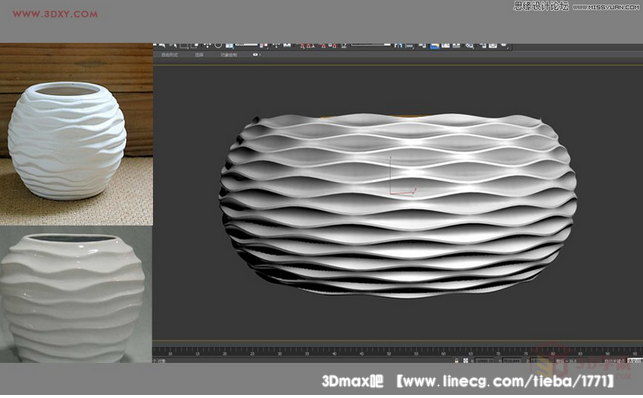Image resolution: width=643 pixels, height=398 pixels.
Task: Toggle the selection lock icon in status bar
Action: click(456, 360)
